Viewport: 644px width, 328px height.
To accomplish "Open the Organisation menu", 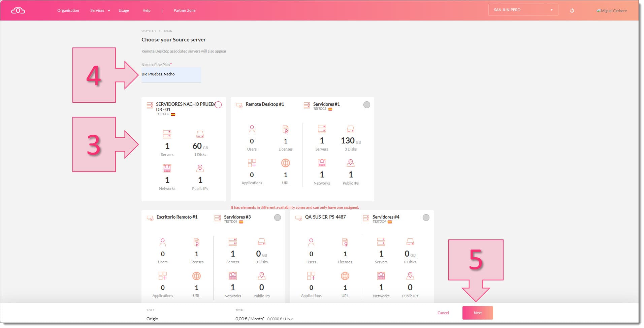I will pyautogui.click(x=68, y=10).
